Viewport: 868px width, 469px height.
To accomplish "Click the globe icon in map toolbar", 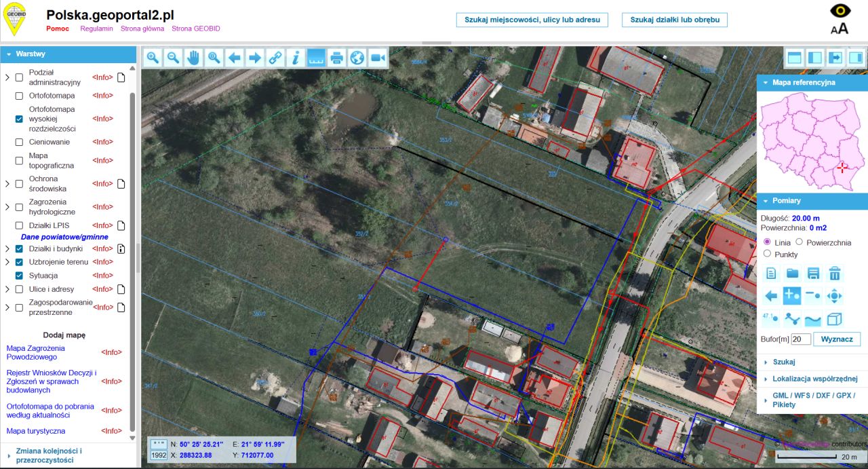I will [x=357, y=58].
